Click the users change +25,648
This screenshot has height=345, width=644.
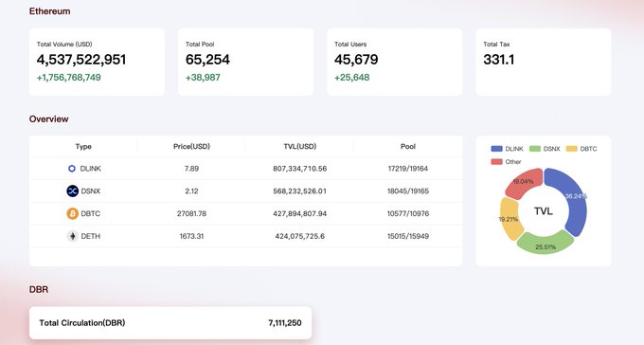352,78
